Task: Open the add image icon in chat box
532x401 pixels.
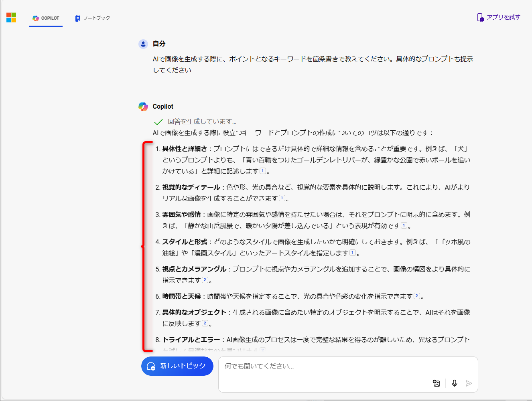Action: [x=437, y=383]
